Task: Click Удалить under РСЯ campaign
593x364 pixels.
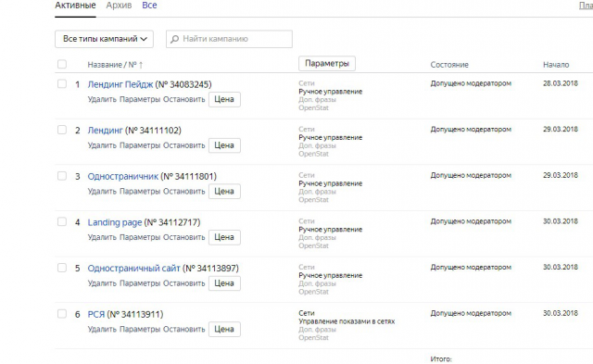Action: tap(102, 330)
